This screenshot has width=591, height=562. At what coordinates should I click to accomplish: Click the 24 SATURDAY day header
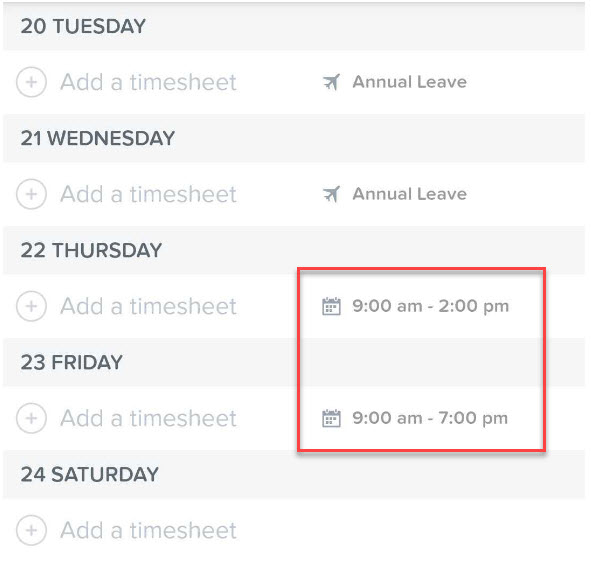[294, 474]
